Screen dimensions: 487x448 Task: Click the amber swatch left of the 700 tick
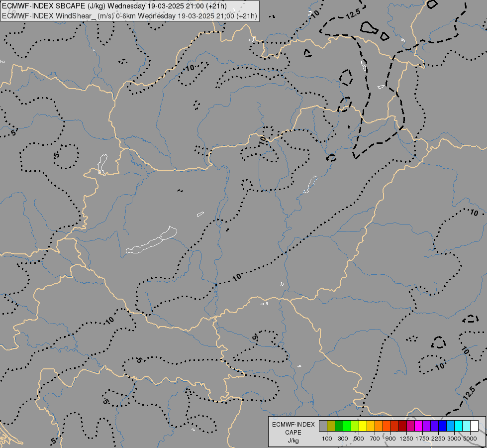click(371, 426)
